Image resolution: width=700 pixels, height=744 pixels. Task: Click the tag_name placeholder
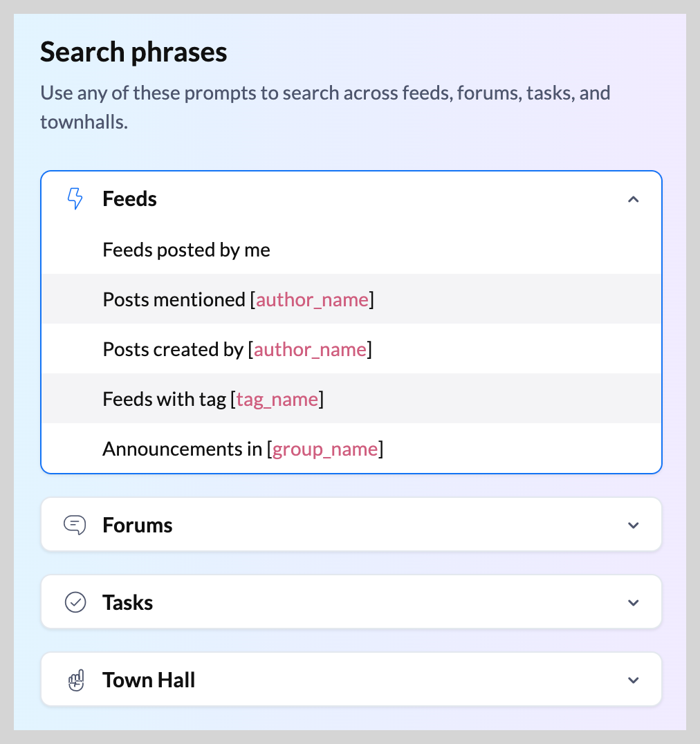[277, 399]
